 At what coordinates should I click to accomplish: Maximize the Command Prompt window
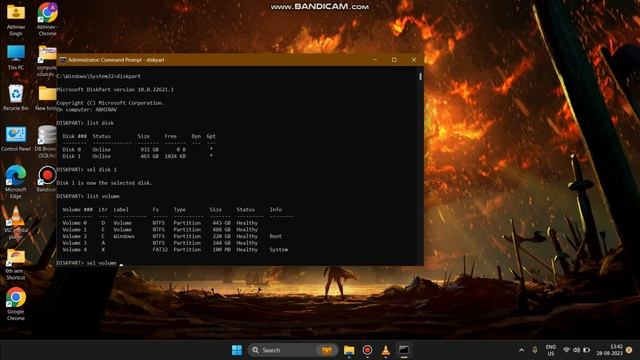coord(394,60)
